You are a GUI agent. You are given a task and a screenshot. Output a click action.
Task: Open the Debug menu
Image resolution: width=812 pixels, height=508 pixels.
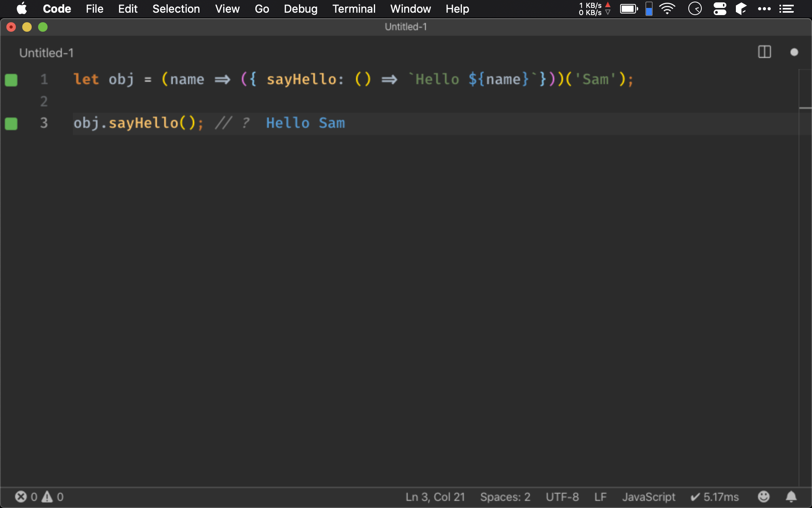point(301,9)
